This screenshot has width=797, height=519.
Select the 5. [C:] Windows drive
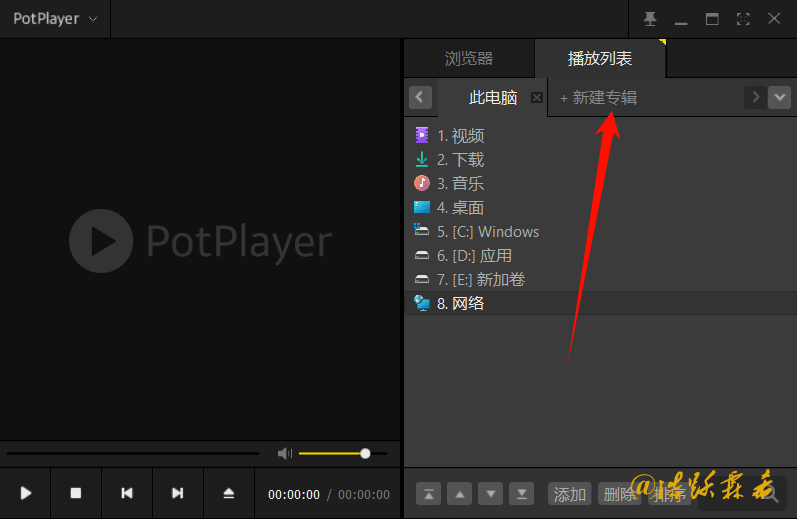600,232
